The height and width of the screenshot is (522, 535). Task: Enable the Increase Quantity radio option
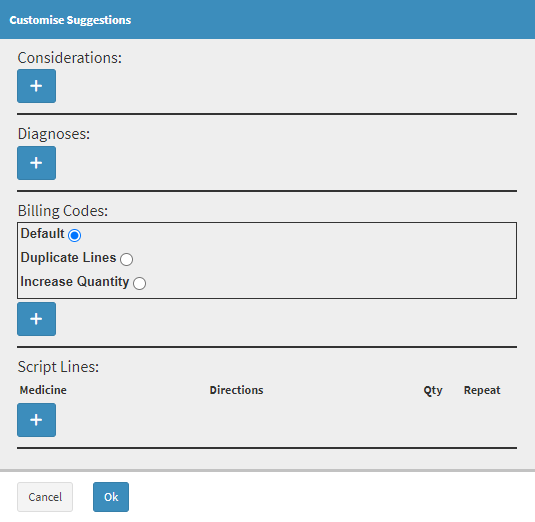pos(140,283)
